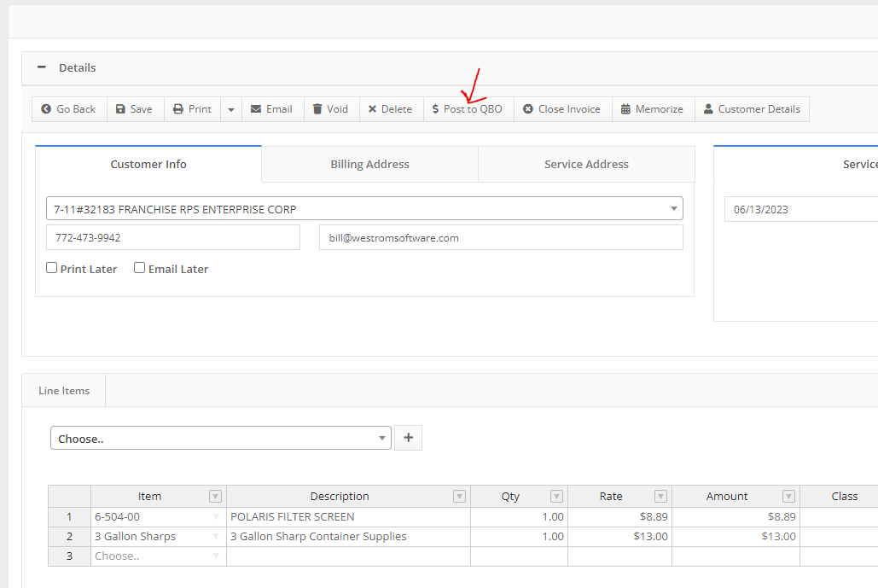The width and height of the screenshot is (878, 588).
Task: Click the $8.89 rate cell
Action: pyautogui.click(x=619, y=517)
